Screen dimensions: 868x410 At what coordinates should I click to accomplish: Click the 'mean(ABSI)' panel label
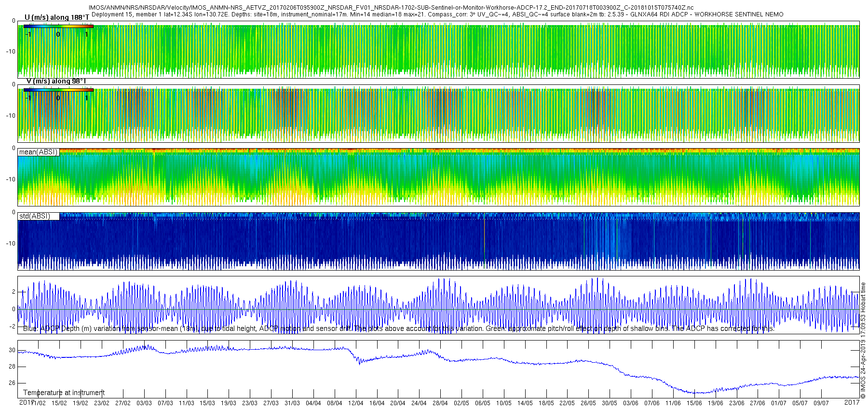(x=38, y=152)
